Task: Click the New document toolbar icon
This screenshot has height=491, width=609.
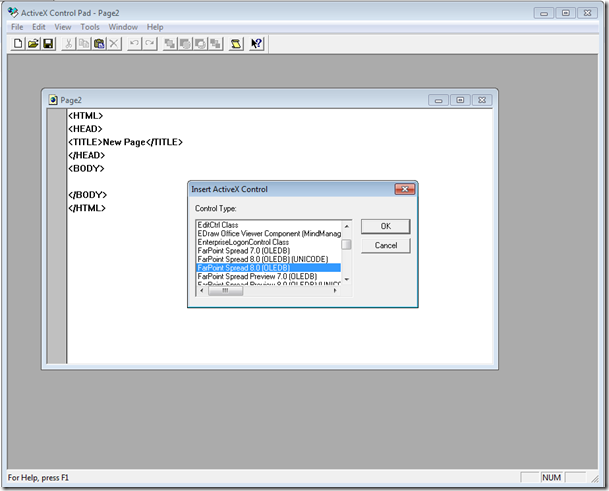Action: pos(17,44)
